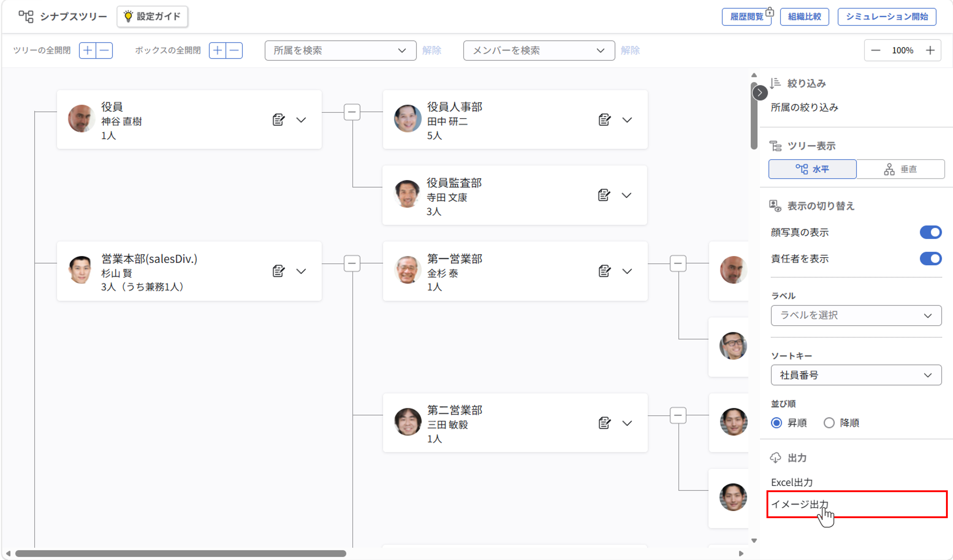Screen dimensions: 953x560
Task: Collapse the branch after the 役員 card
Action: [352, 112]
